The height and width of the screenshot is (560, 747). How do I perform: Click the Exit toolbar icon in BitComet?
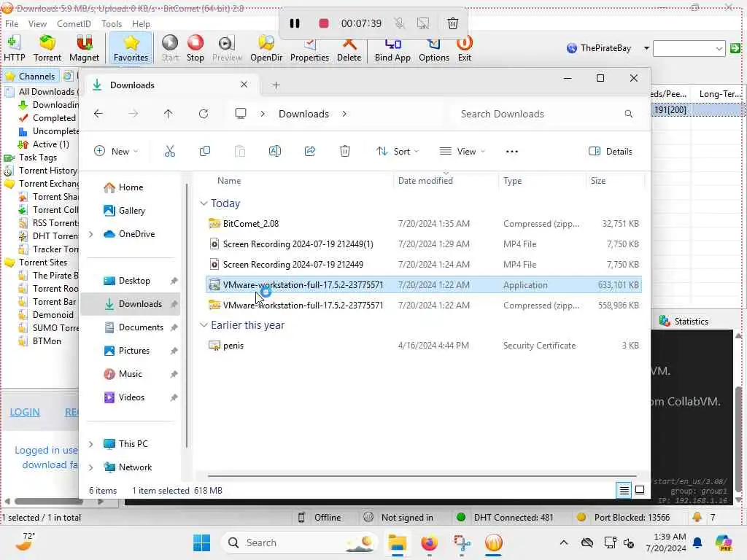tap(465, 49)
